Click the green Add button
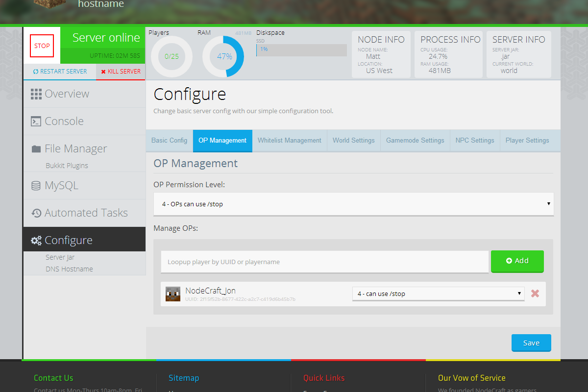 (x=517, y=261)
